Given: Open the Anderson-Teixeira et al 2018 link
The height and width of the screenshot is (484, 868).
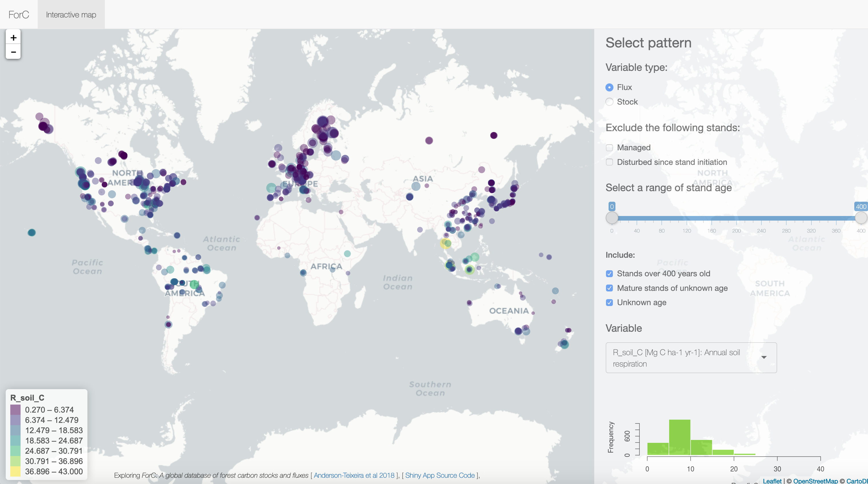Looking at the screenshot, I should (x=354, y=475).
